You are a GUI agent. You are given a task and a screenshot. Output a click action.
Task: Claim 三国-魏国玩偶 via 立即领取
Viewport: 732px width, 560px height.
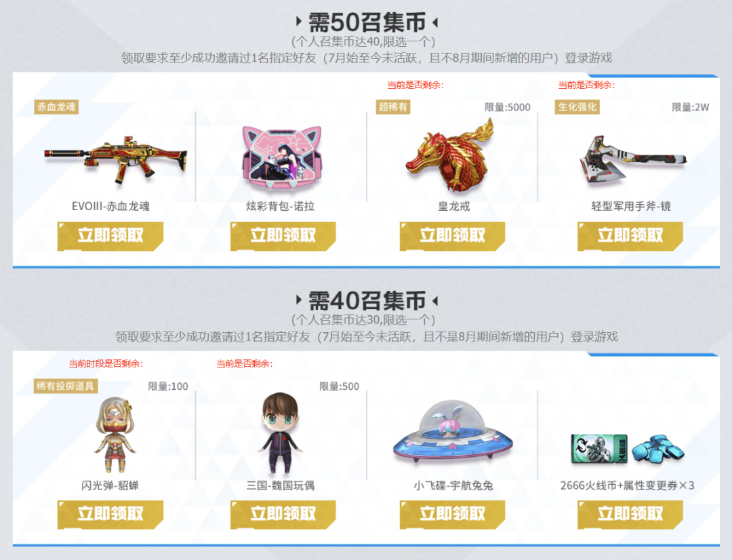point(283,515)
